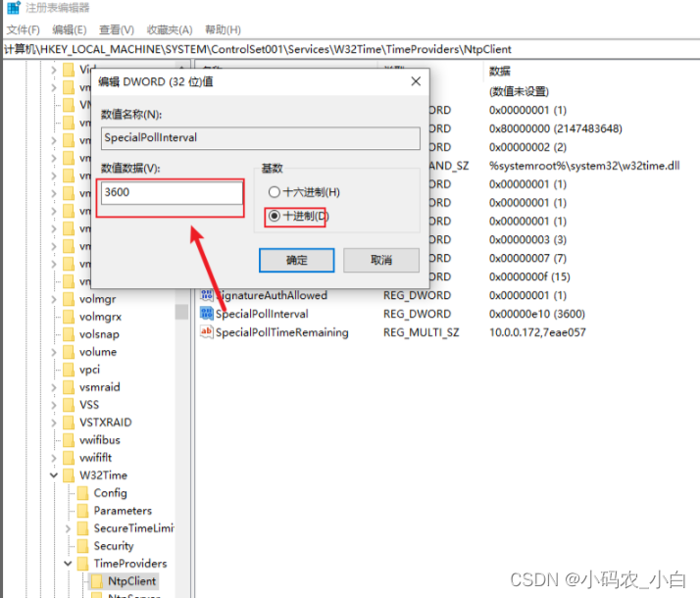This screenshot has height=598, width=700.
Task: Expand the VSTXRAID tree node
Action: tap(54, 423)
